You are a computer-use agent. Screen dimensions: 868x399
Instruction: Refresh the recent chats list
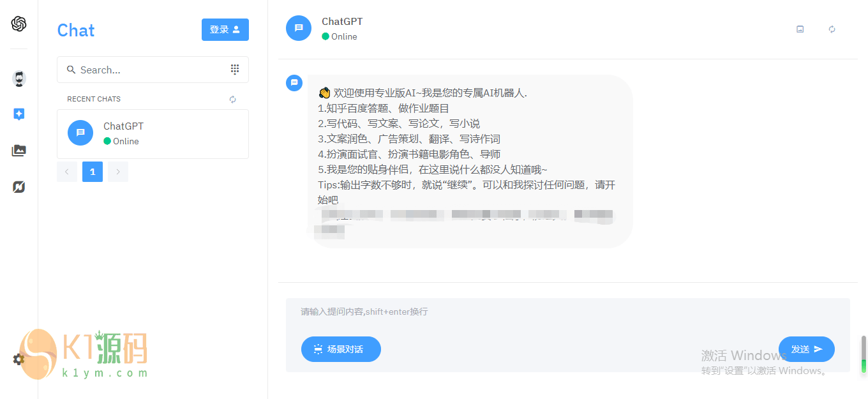(x=233, y=99)
